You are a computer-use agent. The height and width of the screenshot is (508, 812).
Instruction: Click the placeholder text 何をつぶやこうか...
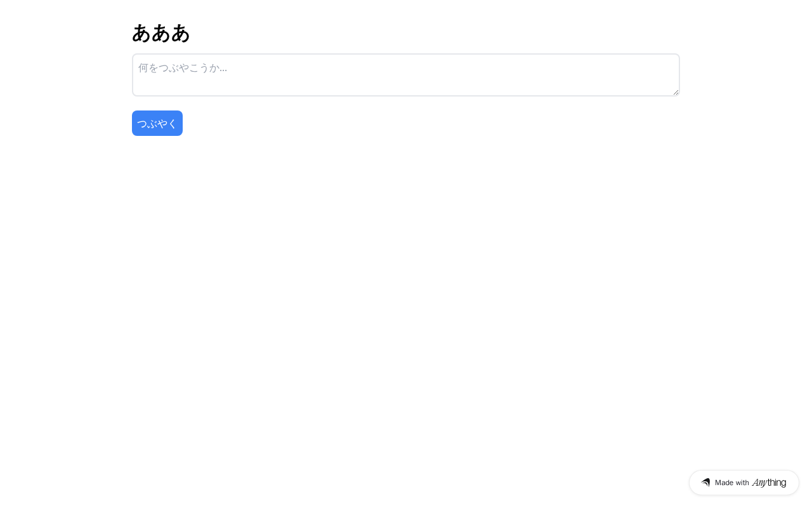182,67
